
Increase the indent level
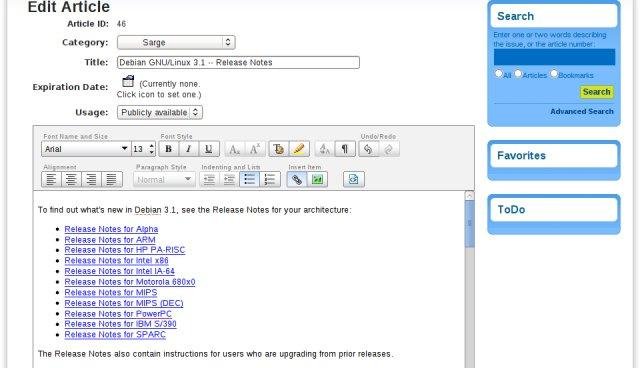click(x=229, y=180)
